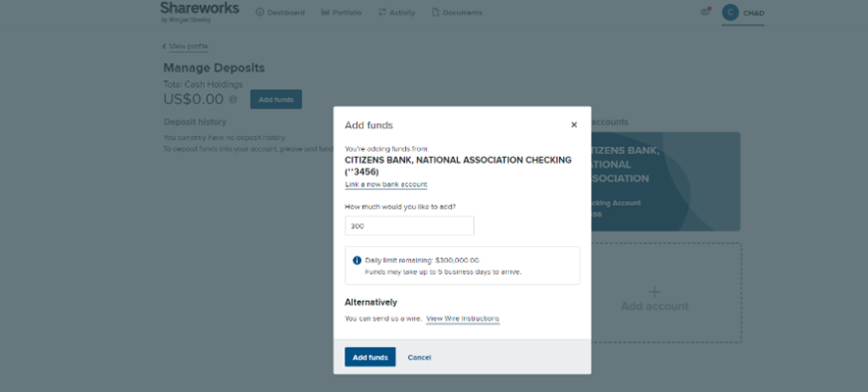Click the amount input field showing 300
This screenshot has width=868, height=392.
(x=409, y=225)
